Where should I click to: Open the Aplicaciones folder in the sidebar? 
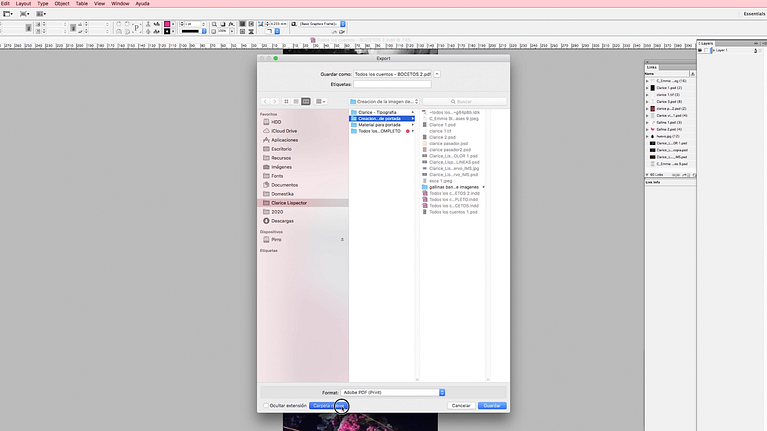pos(283,140)
